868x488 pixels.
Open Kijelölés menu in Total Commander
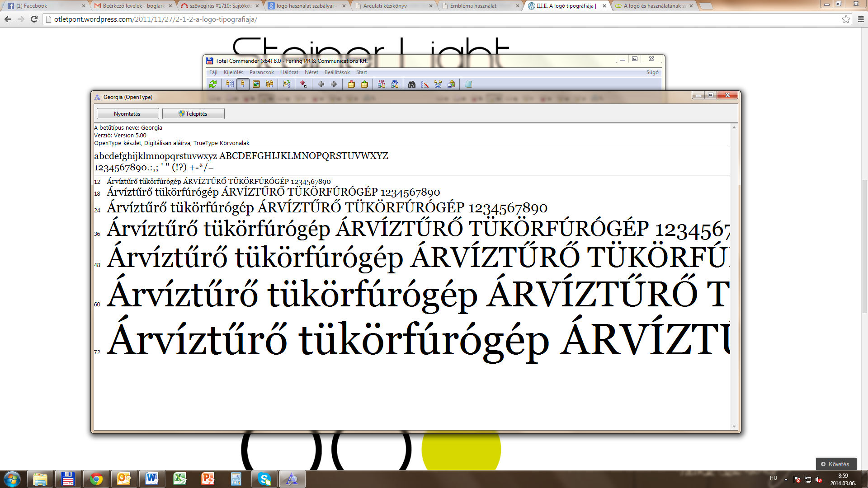point(233,72)
